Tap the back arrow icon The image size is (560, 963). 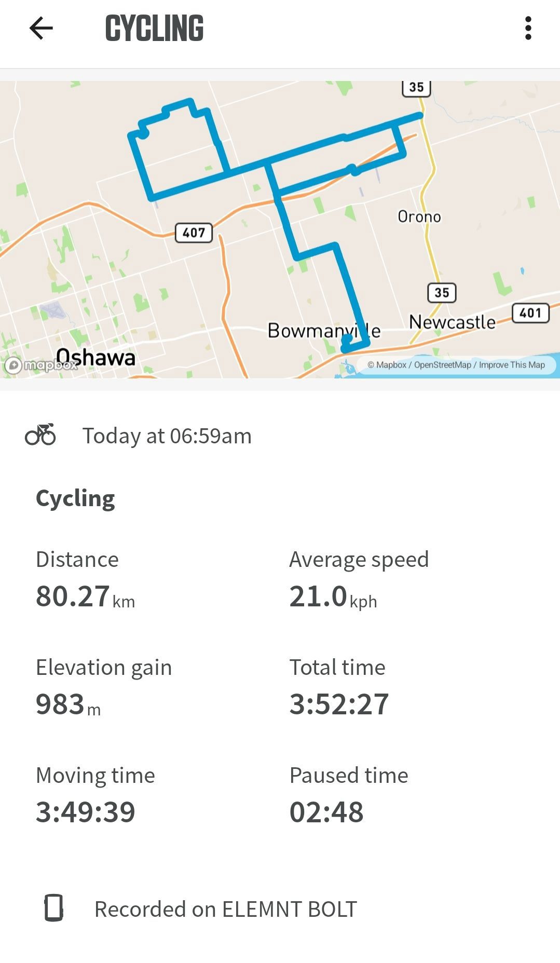tap(41, 28)
